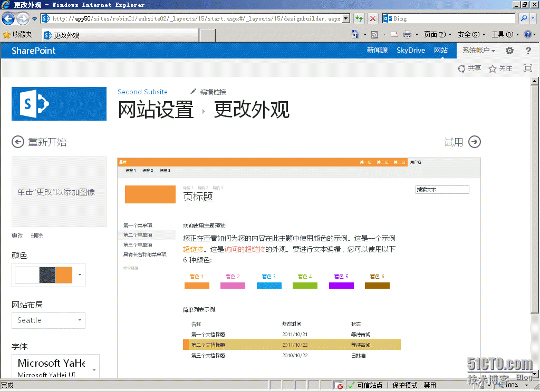Click the popup blocker status bar icon
The image size is (540, 392).
click(x=339, y=385)
